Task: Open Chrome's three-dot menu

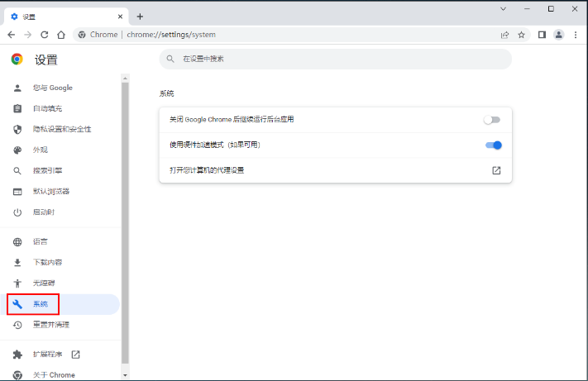Action: 576,35
